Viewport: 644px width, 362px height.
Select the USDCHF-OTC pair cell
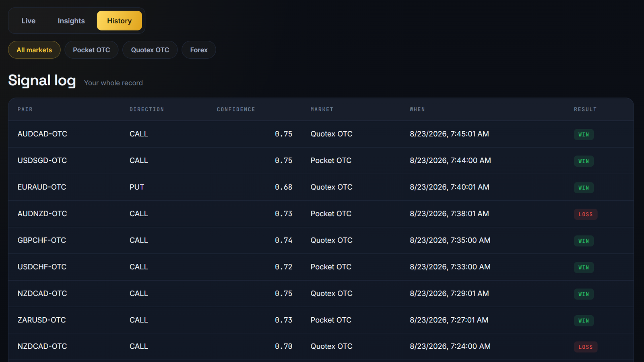pyautogui.click(x=42, y=267)
